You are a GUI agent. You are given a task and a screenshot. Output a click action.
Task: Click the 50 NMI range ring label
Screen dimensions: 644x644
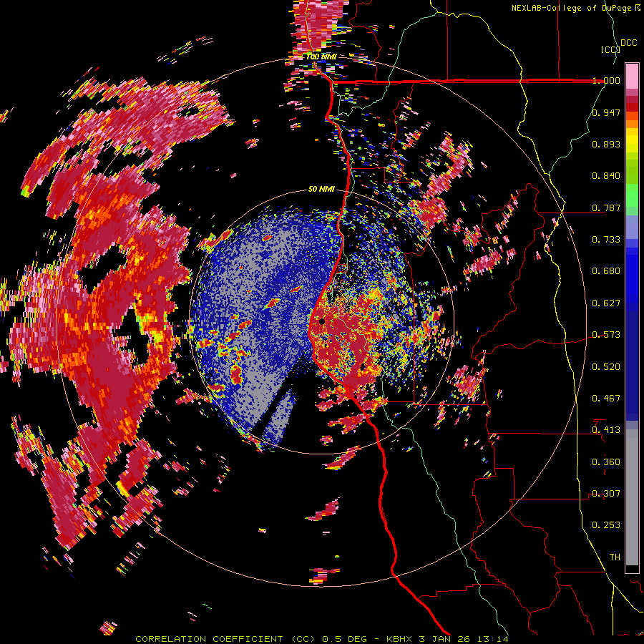[321, 189]
